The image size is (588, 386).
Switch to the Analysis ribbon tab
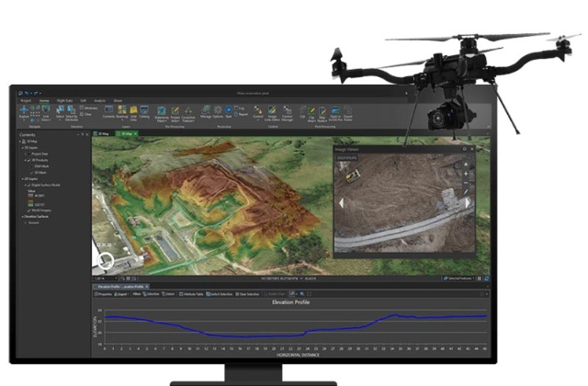click(x=100, y=100)
